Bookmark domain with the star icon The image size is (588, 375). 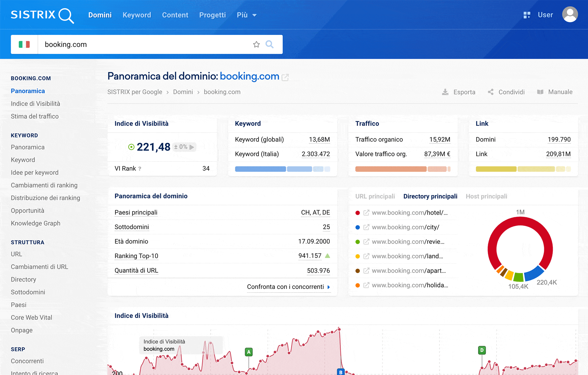pos(256,44)
